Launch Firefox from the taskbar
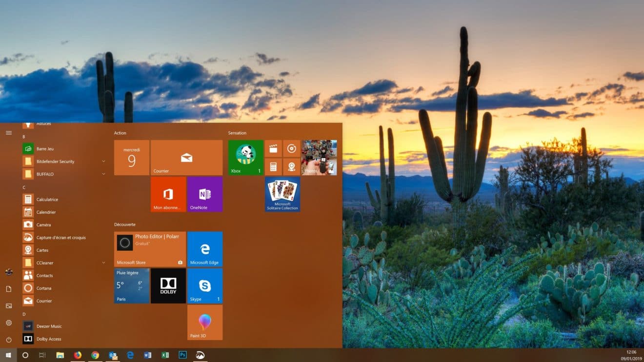Screen dimensions: 644x362 [x=78, y=355]
